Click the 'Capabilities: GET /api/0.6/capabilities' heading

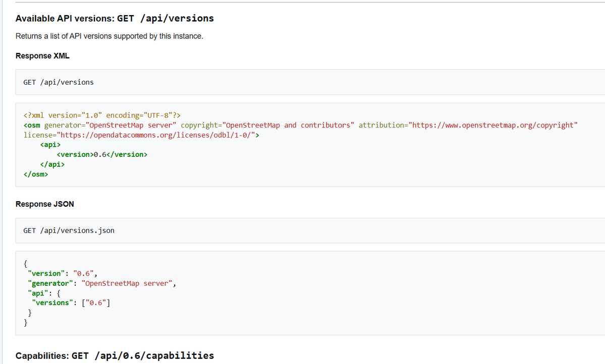(115, 355)
